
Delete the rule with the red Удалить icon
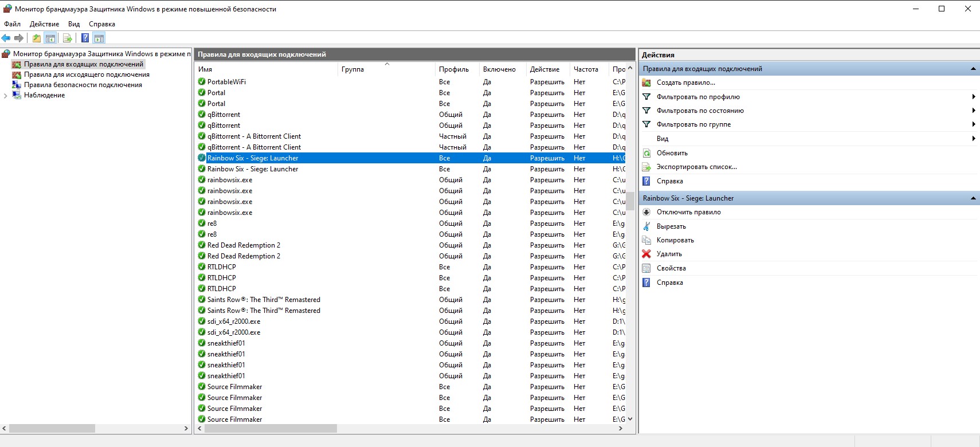tap(646, 254)
